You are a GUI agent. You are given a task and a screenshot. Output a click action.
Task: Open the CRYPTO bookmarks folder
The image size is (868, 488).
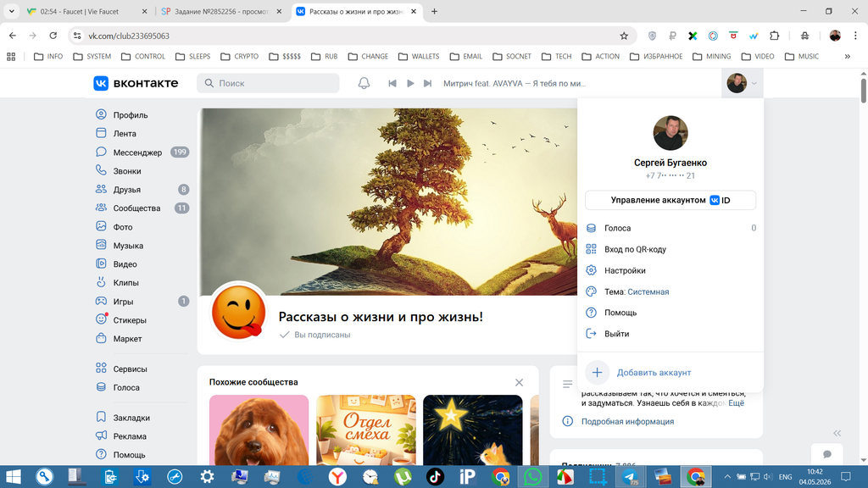point(239,57)
